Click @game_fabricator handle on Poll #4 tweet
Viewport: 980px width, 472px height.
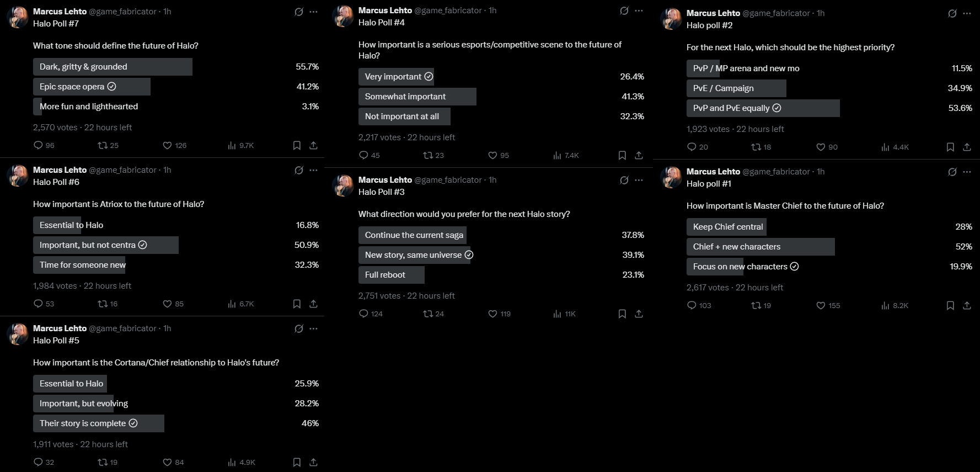point(448,10)
